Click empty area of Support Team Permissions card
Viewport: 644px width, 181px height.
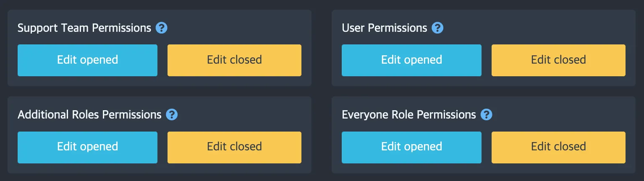[x=243, y=25]
